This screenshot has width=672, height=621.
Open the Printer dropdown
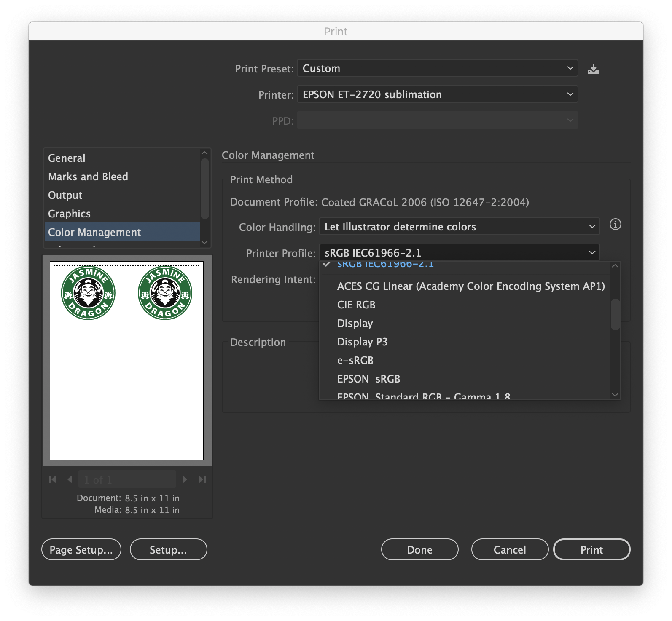pos(437,94)
